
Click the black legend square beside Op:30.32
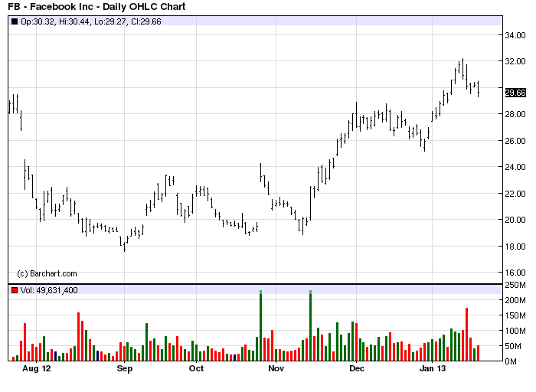tap(15, 21)
